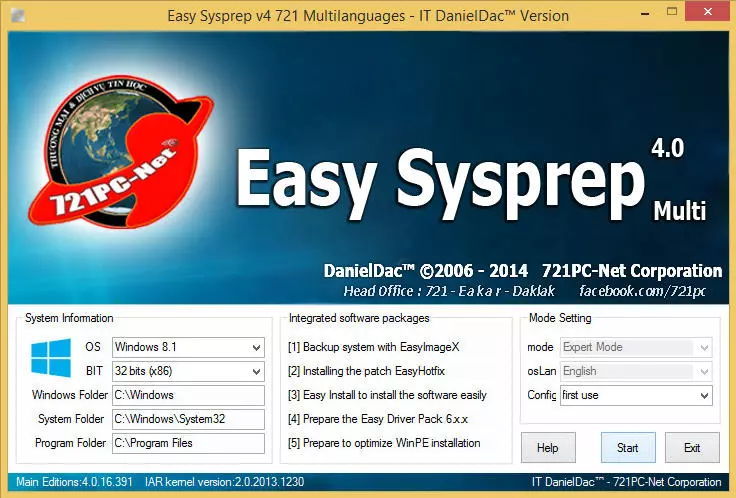
Task: Open the osLan English dropdown
Action: click(636, 371)
